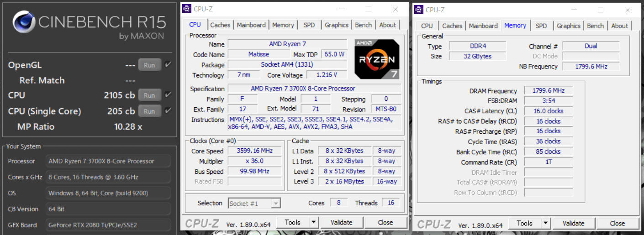Click the AMD Ryzen 7 processor badge logo
This screenshot has height=235, width=644.
tap(378, 59)
